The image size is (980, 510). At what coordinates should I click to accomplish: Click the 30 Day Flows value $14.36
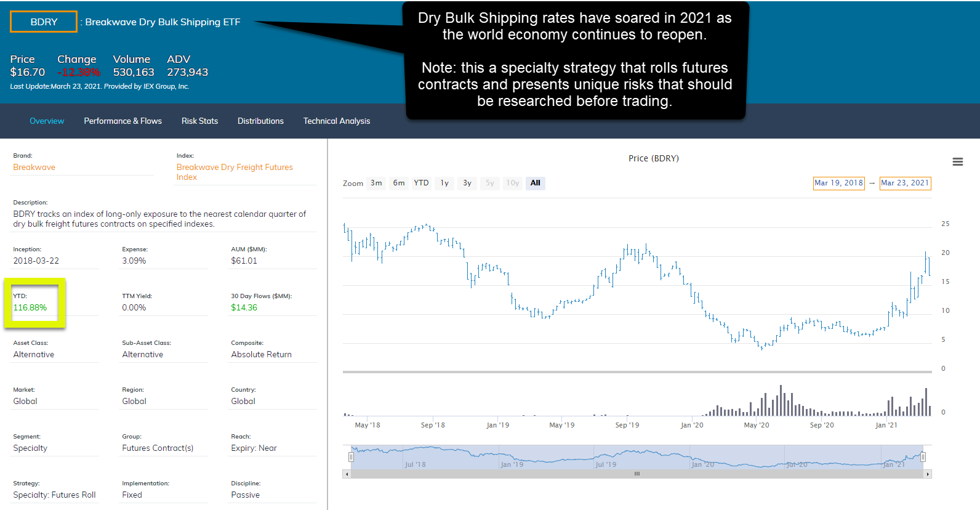(244, 307)
